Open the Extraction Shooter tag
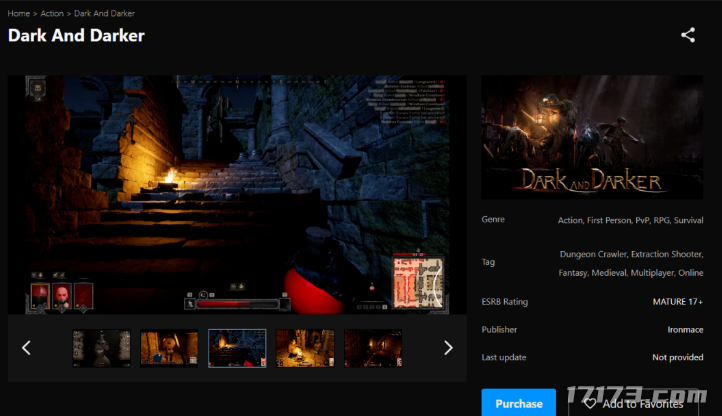The height and width of the screenshot is (416, 722). point(665,254)
